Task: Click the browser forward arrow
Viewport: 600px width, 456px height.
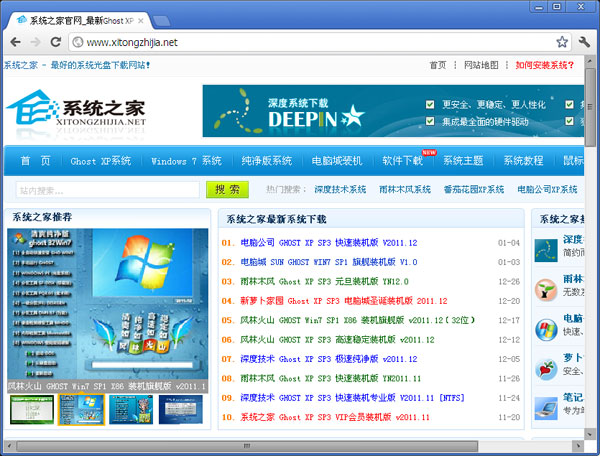Action: pyautogui.click(x=36, y=42)
